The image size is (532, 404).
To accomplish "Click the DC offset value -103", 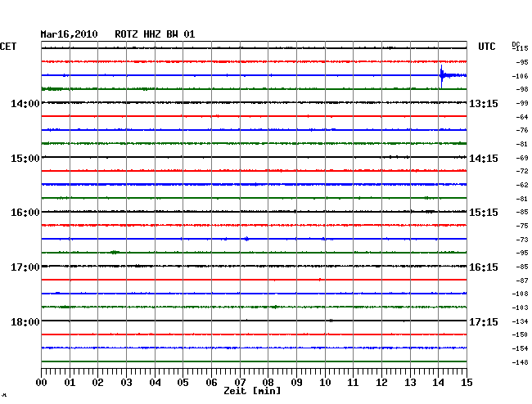I will tap(520, 307).
